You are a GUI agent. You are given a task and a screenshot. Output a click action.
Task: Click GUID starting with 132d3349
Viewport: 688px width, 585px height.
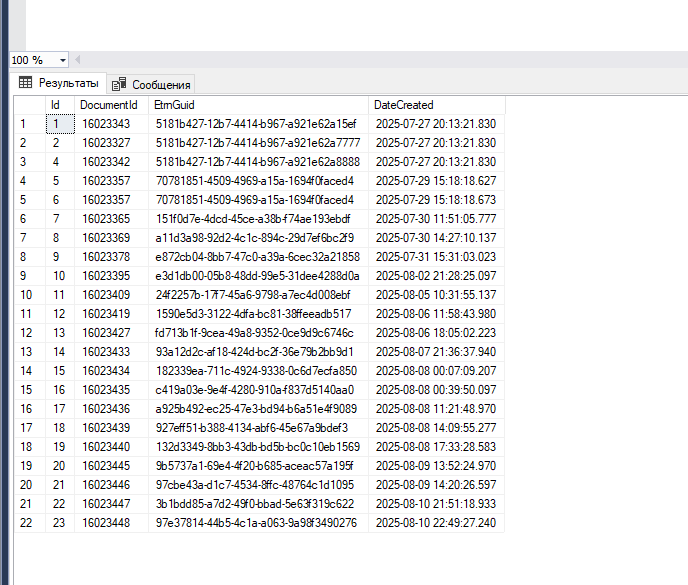click(x=258, y=447)
